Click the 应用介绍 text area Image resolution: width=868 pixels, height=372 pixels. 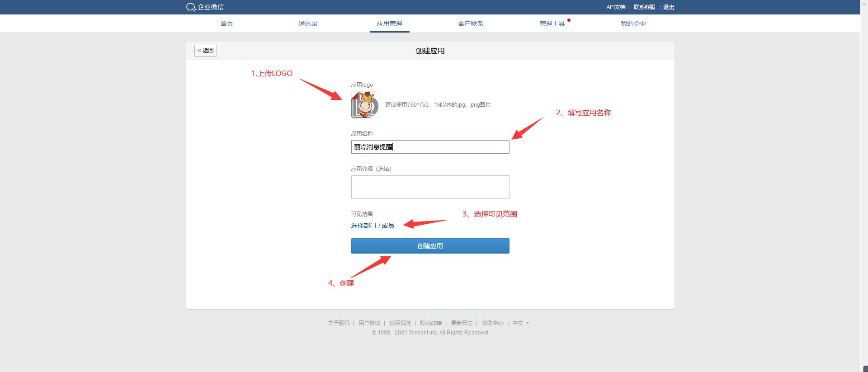pos(430,187)
